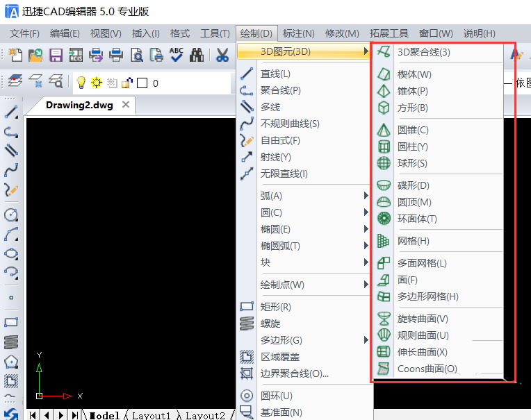Choose 旋转曲面(V) item
Image resolution: width=531 pixels, height=420 pixels.
438,319
